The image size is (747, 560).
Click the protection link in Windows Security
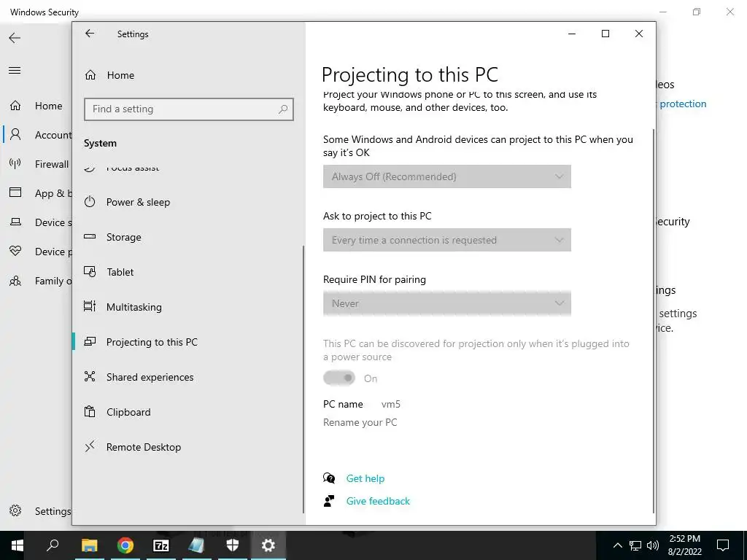click(683, 104)
